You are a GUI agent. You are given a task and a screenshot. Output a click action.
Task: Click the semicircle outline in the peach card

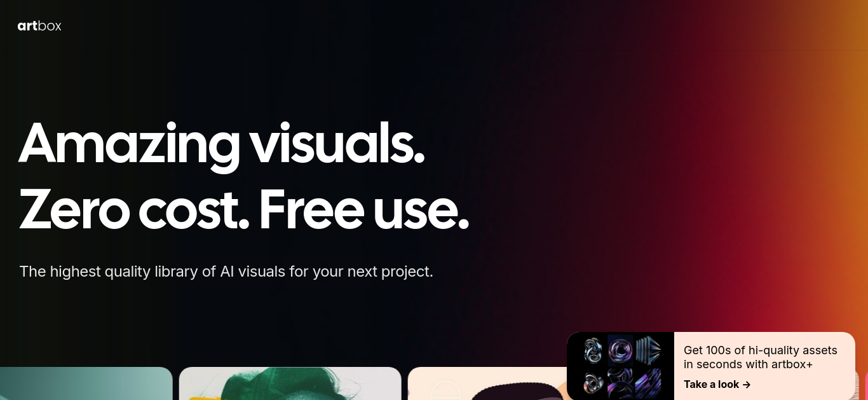click(x=446, y=390)
